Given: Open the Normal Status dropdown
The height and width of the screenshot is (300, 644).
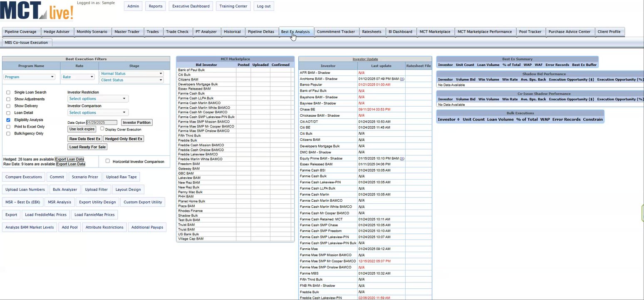Looking at the screenshot, I should tap(131, 74).
